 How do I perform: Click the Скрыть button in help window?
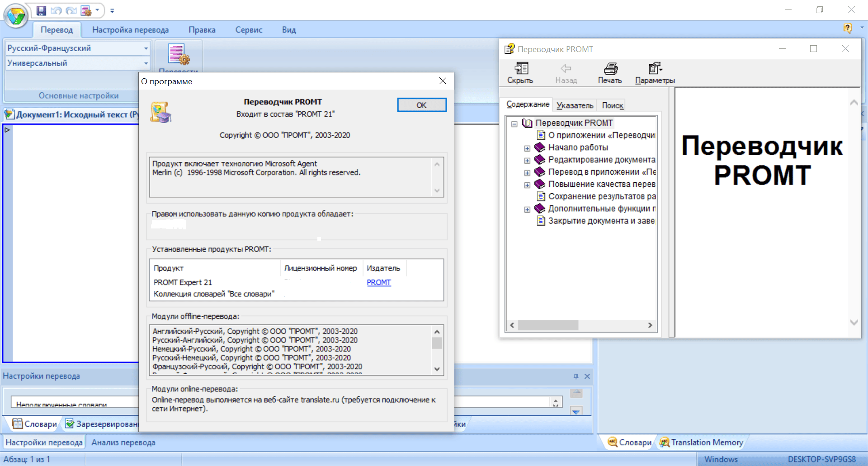click(520, 73)
